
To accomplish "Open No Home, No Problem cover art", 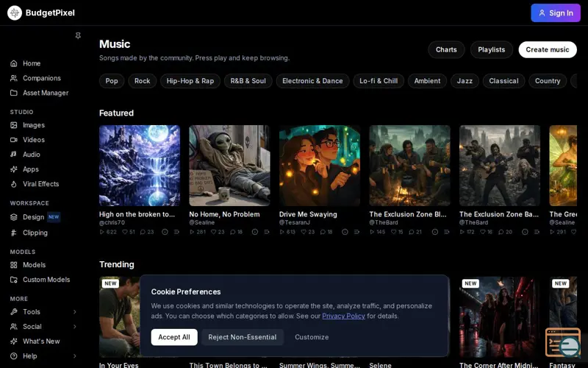I will click(229, 166).
